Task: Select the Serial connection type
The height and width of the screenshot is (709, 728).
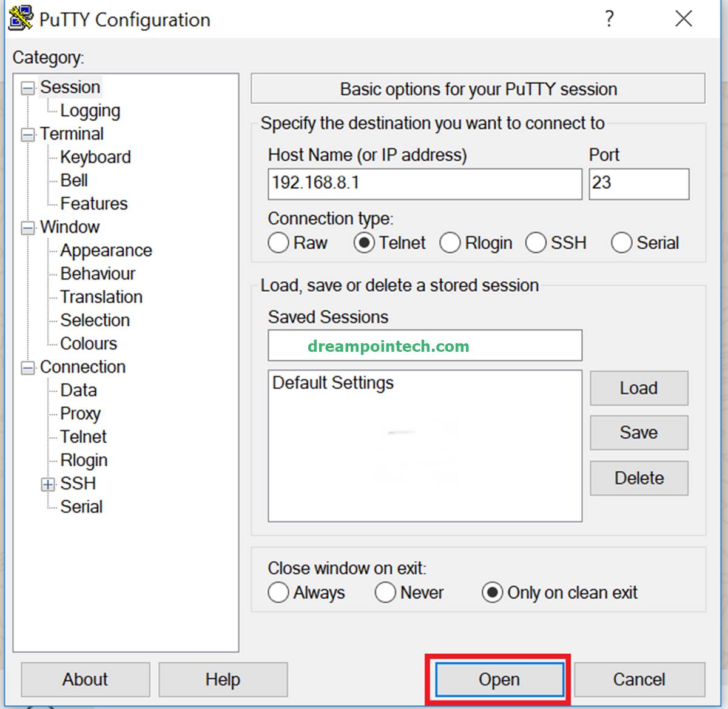Action: point(622,243)
